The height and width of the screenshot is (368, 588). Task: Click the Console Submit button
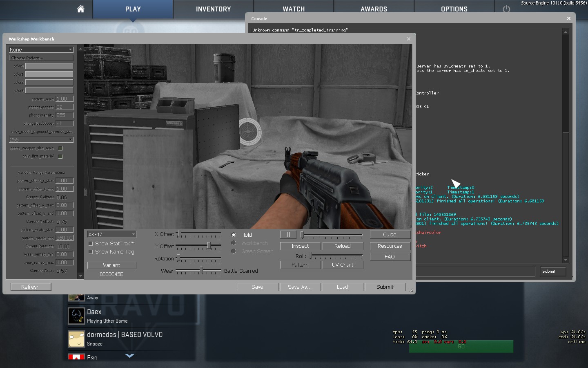point(553,272)
